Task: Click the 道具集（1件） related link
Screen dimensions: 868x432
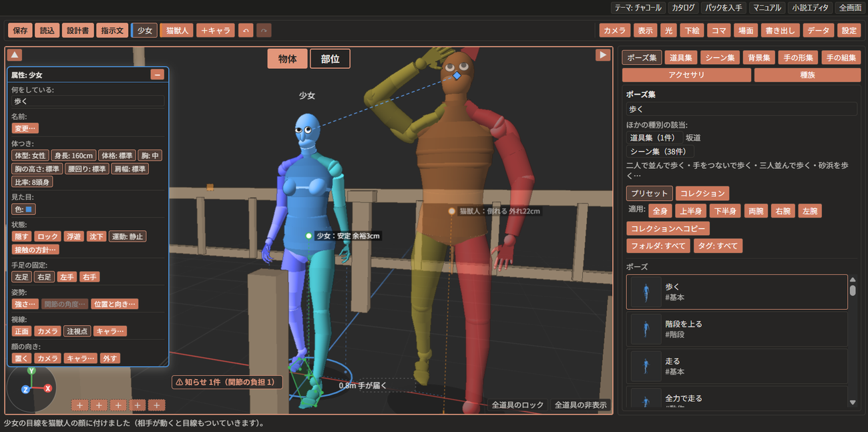Action: pyautogui.click(x=652, y=138)
